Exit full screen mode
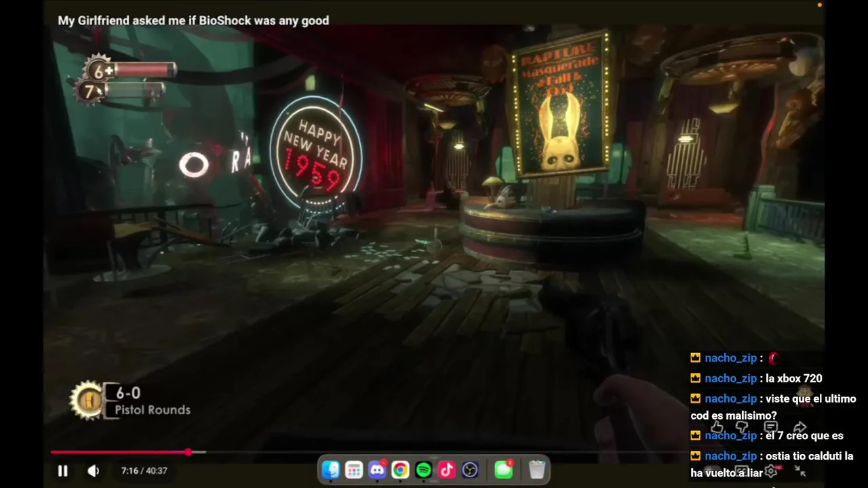 click(800, 470)
